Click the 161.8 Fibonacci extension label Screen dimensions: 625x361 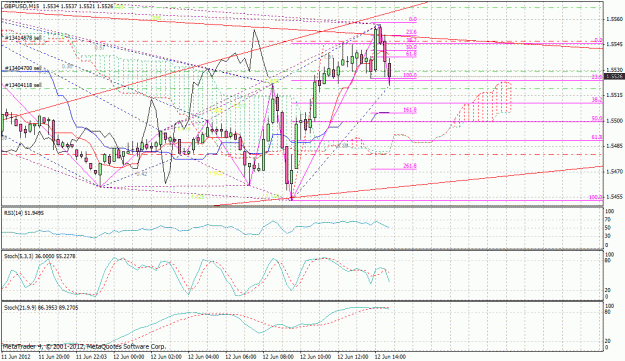tap(410, 110)
